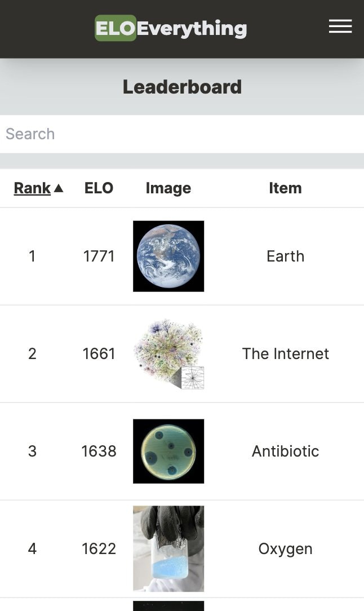Open the Earth thumbnail image
This screenshot has width=364, height=611.
[x=168, y=256]
